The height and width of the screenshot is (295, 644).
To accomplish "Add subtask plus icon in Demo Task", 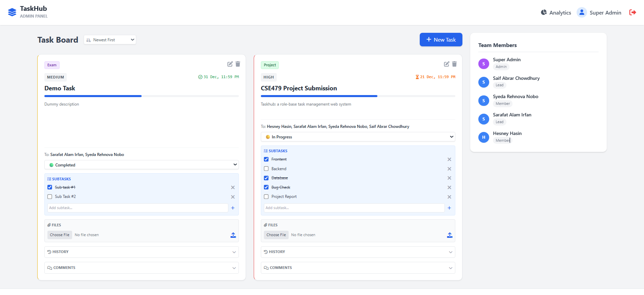I will pyautogui.click(x=233, y=208).
